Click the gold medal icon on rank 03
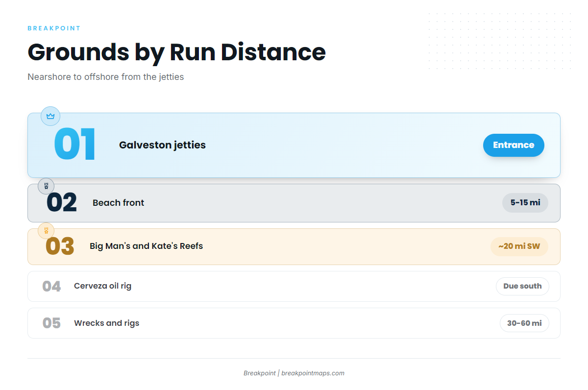This screenshot has height=390, width=588. (x=46, y=230)
